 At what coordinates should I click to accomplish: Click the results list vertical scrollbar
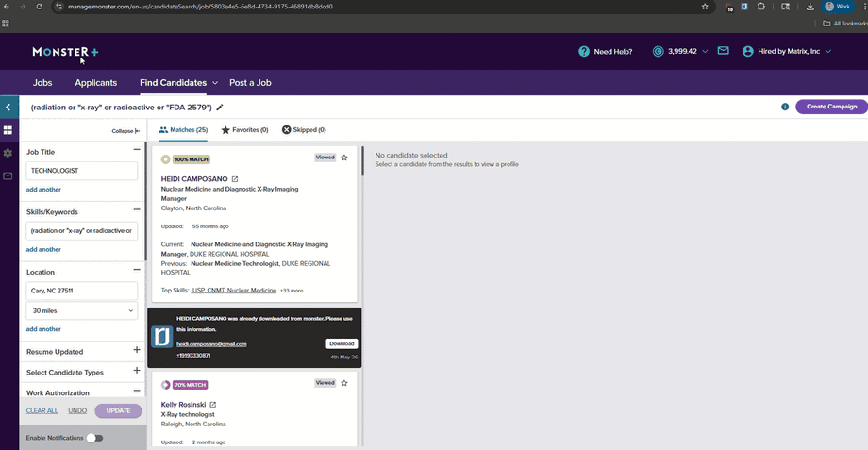click(362, 161)
